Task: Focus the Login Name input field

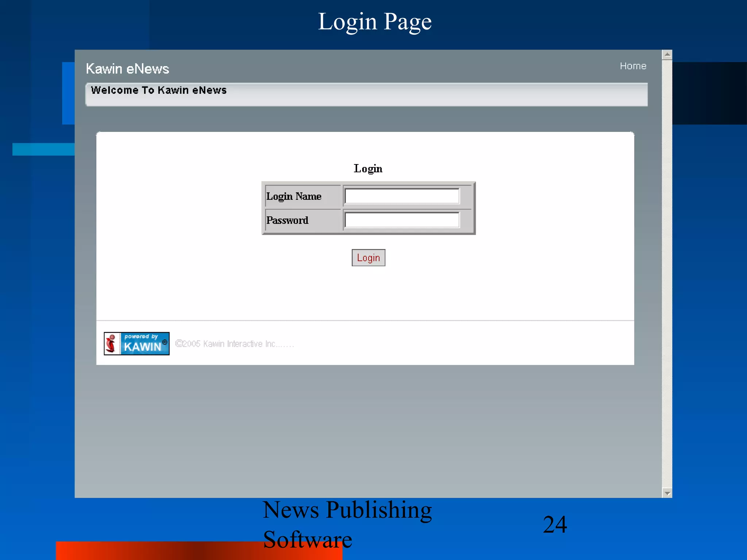Action: [402, 196]
